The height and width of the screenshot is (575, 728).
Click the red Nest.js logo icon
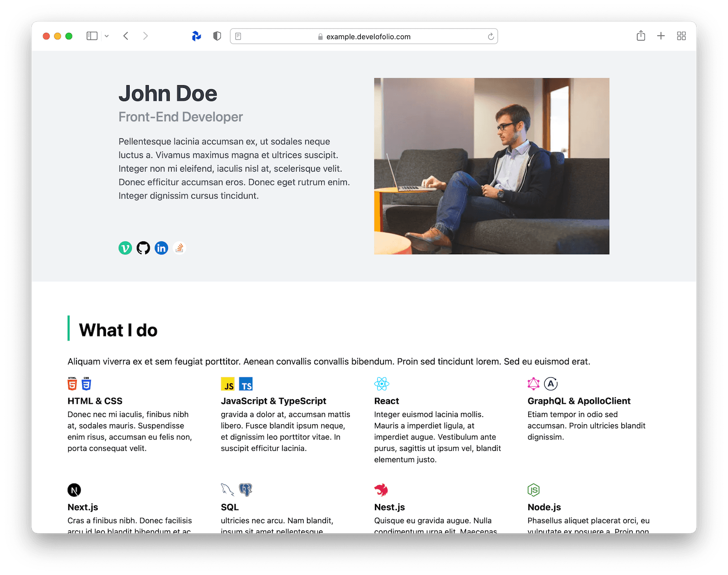[381, 490]
